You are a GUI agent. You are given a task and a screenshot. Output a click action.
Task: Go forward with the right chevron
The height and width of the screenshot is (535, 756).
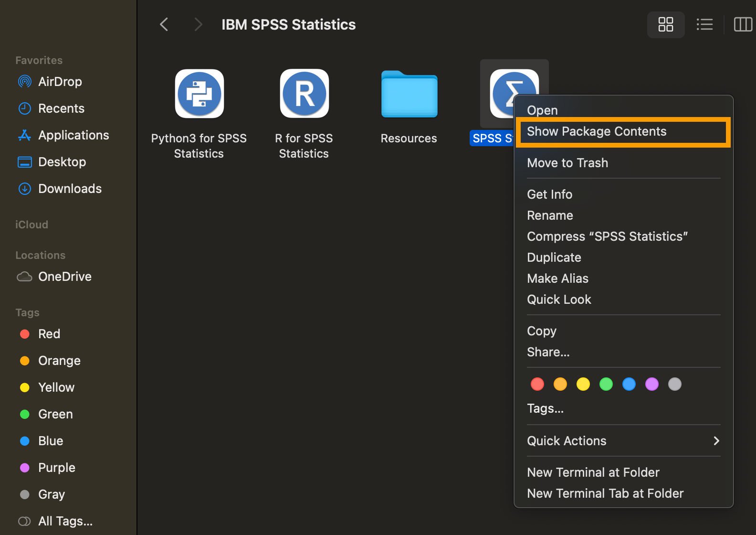pyautogui.click(x=199, y=24)
